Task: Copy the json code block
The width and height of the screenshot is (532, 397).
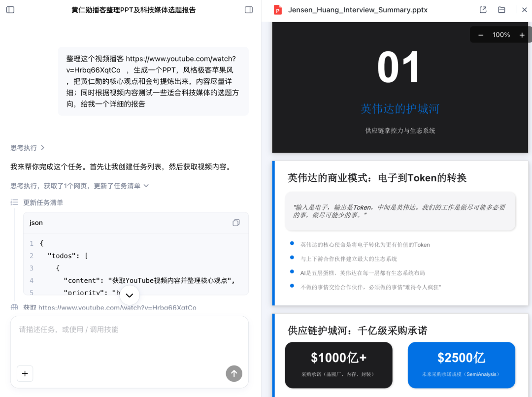Action: point(236,223)
